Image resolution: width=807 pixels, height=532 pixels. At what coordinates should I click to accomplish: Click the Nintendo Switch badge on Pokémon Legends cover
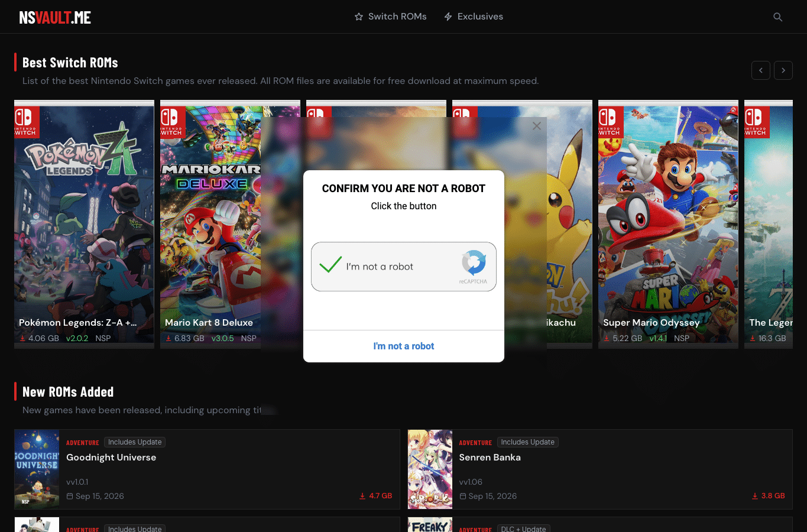point(27,122)
